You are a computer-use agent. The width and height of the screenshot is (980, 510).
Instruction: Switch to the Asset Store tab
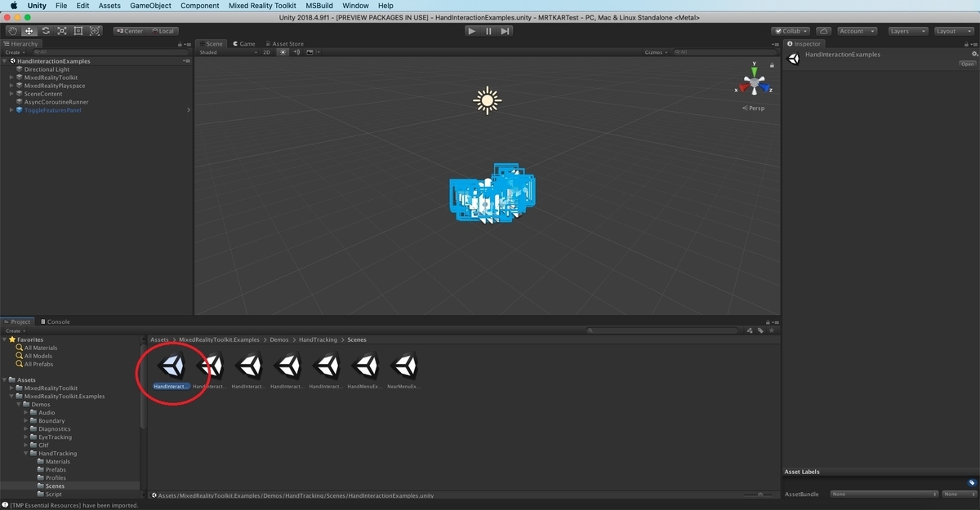tap(284, 44)
